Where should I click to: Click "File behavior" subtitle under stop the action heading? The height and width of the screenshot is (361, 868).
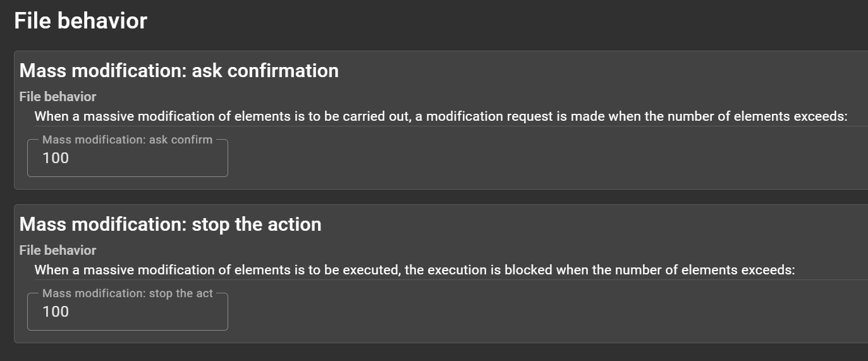click(x=58, y=250)
